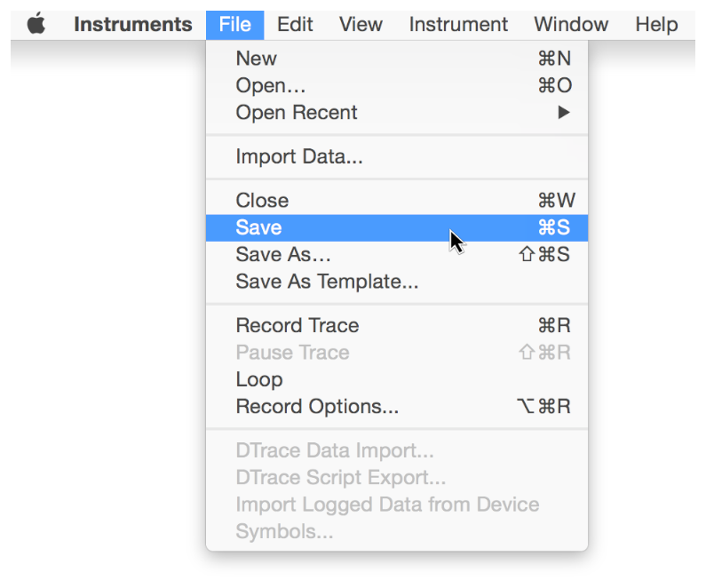
Task: Open the View menu
Action: [x=361, y=25]
